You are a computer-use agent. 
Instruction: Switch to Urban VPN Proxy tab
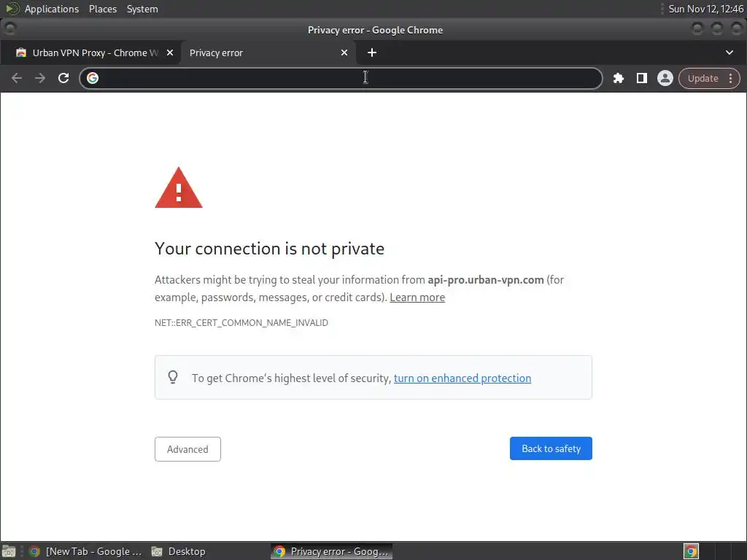point(90,52)
